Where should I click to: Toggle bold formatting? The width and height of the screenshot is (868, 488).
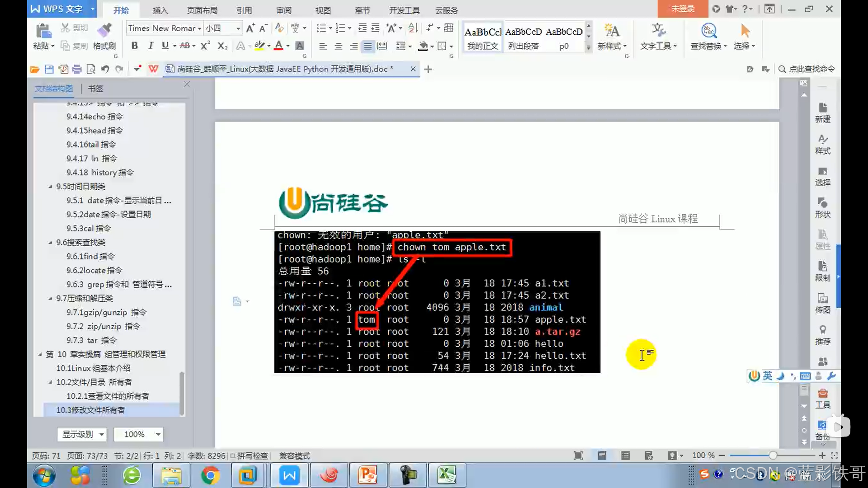pos(134,46)
